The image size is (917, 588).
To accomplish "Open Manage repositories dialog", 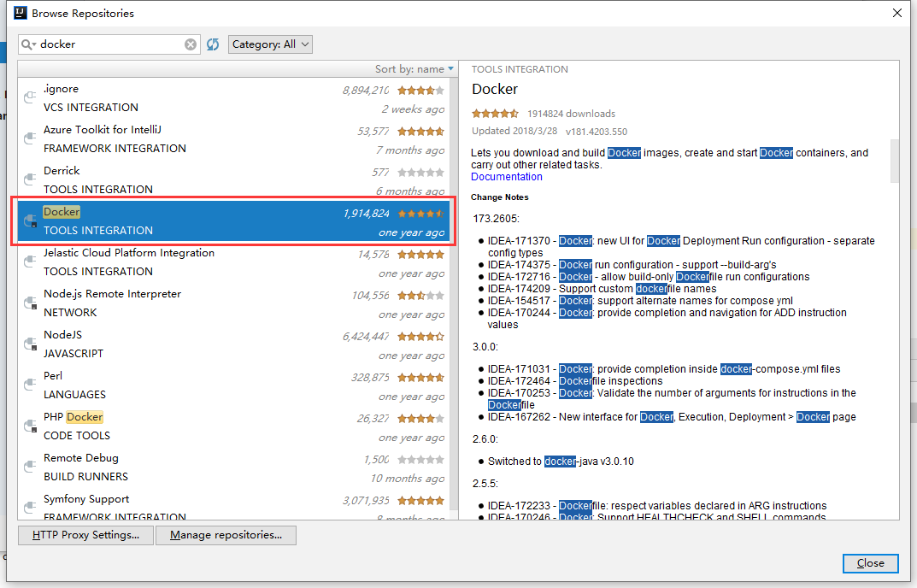I will point(226,535).
